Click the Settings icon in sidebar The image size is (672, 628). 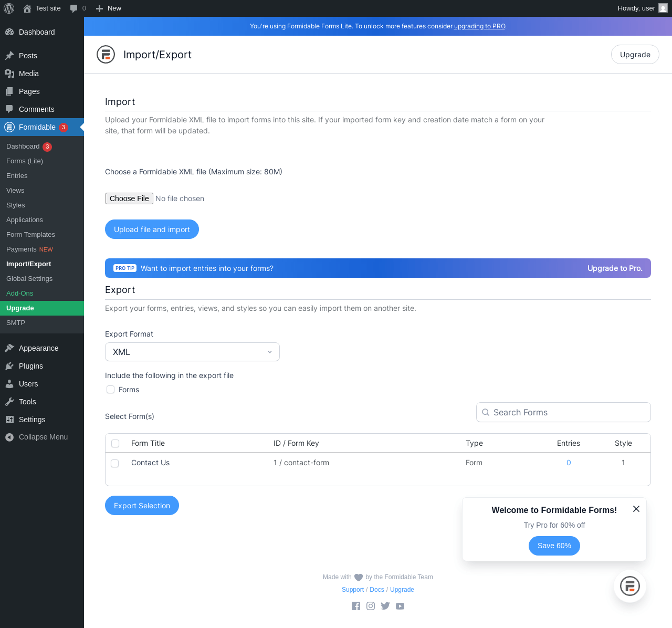pos(9,420)
